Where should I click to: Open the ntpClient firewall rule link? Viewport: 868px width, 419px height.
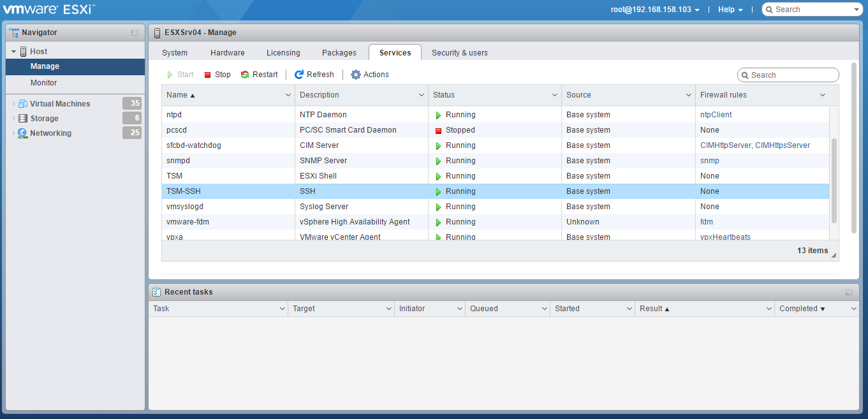716,115
